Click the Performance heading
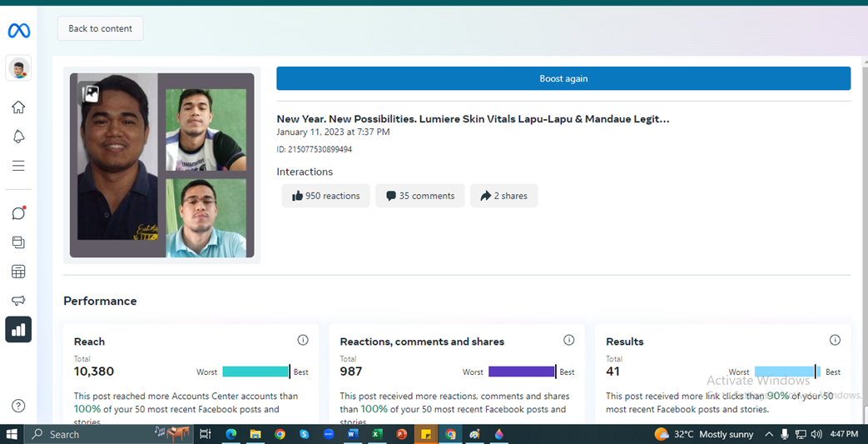Screen dimensions: 868x444 pos(100,301)
